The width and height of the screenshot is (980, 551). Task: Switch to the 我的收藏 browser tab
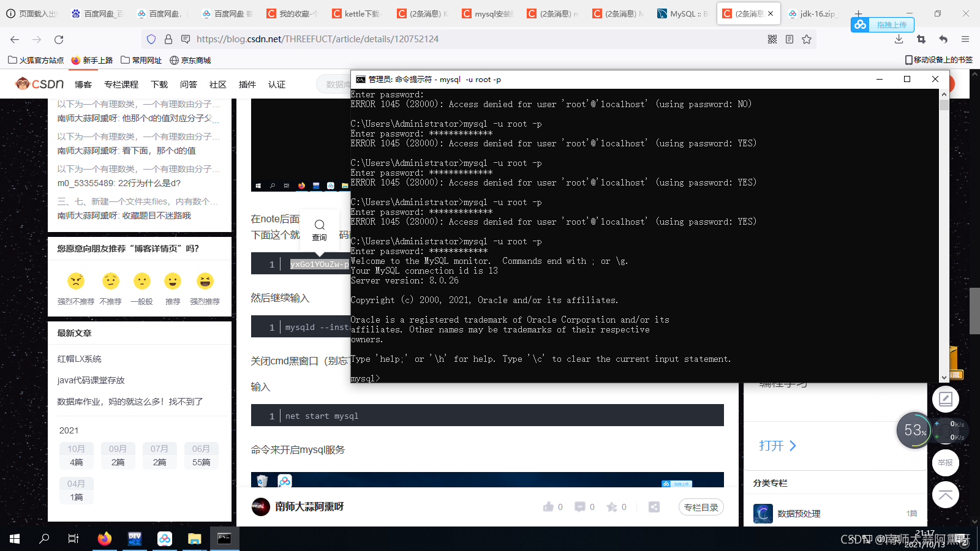point(292,13)
